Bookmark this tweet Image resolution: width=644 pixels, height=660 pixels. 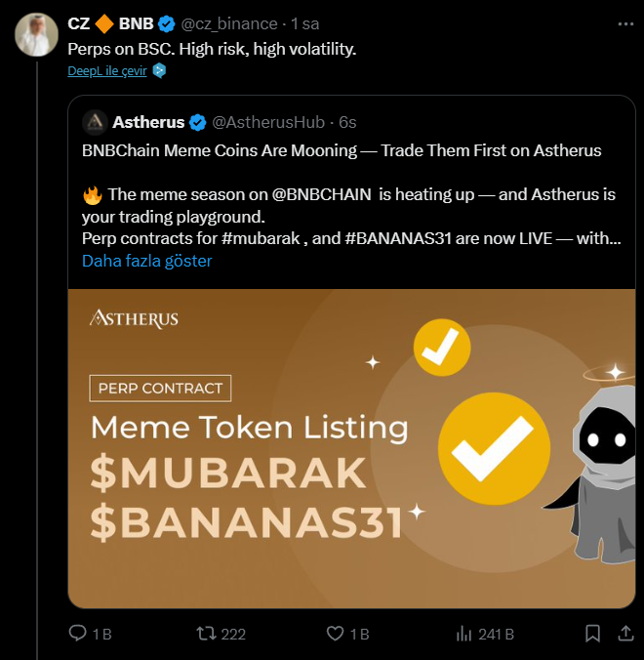(592, 634)
